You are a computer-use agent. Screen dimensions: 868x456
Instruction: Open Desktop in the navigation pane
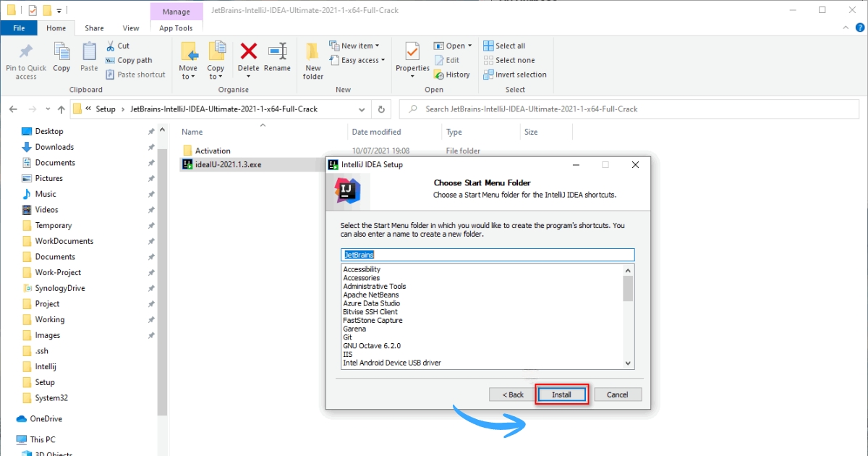(49, 131)
